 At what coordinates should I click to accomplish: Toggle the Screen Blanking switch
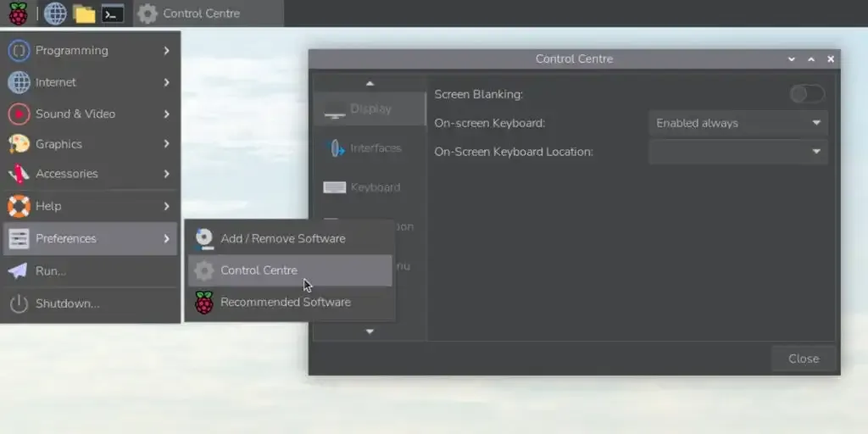pyautogui.click(x=807, y=95)
